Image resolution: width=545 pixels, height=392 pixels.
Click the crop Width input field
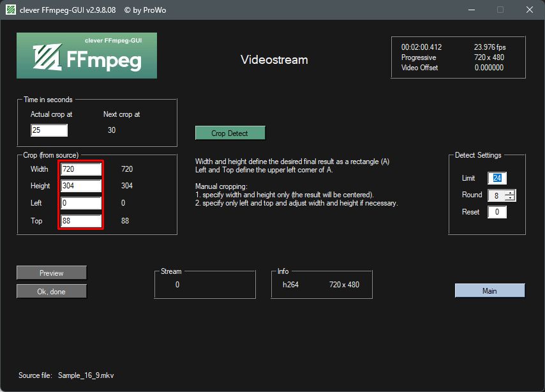click(81, 169)
